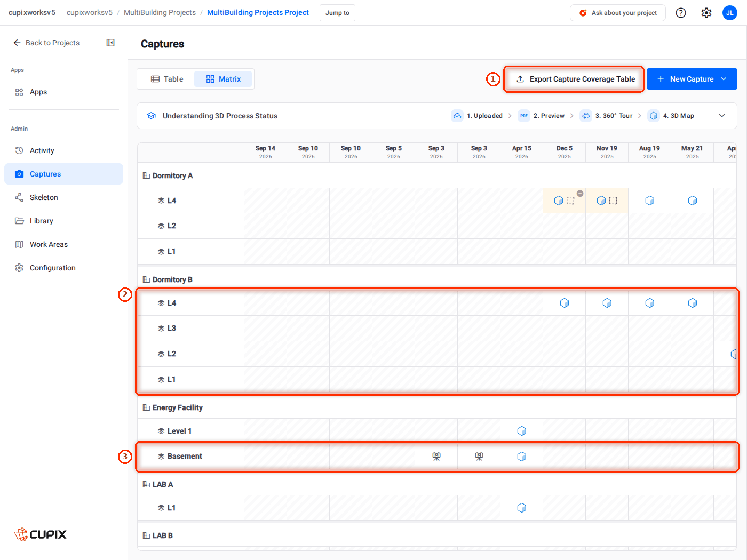
Task: Open Basement Apr 15 3D map capture
Action: (x=522, y=457)
